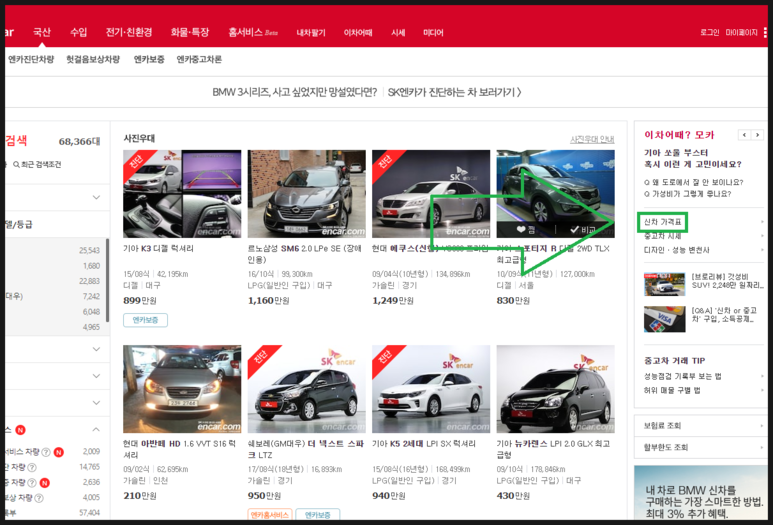Open the 기아 K5 2세대 car photo
This screenshot has height=525, width=773.
(431, 389)
